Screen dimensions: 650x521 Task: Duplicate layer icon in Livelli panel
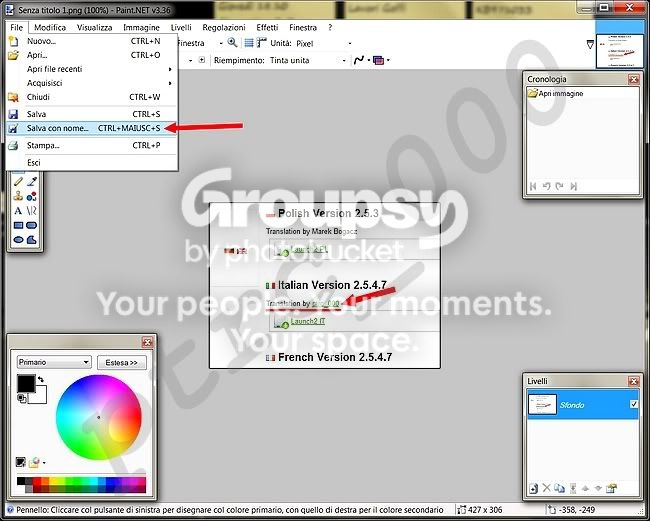point(559,488)
